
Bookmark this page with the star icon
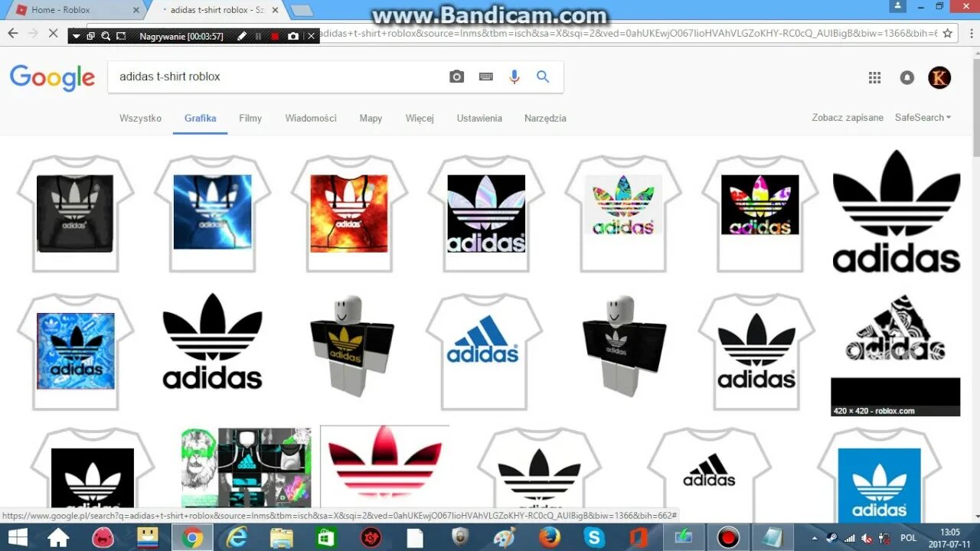coord(948,34)
